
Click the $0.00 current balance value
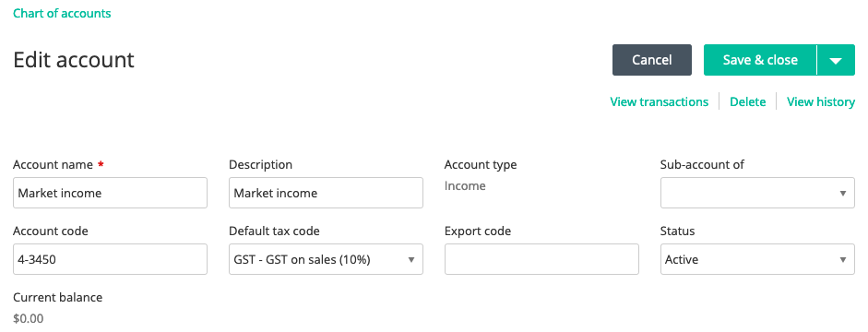click(x=29, y=319)
